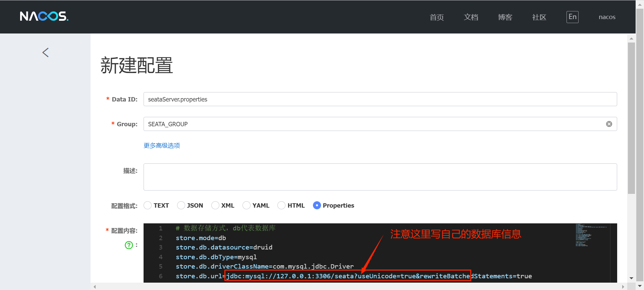
Task: Click the horizontal scrollbar right arrow
Action: pos(623,287)
